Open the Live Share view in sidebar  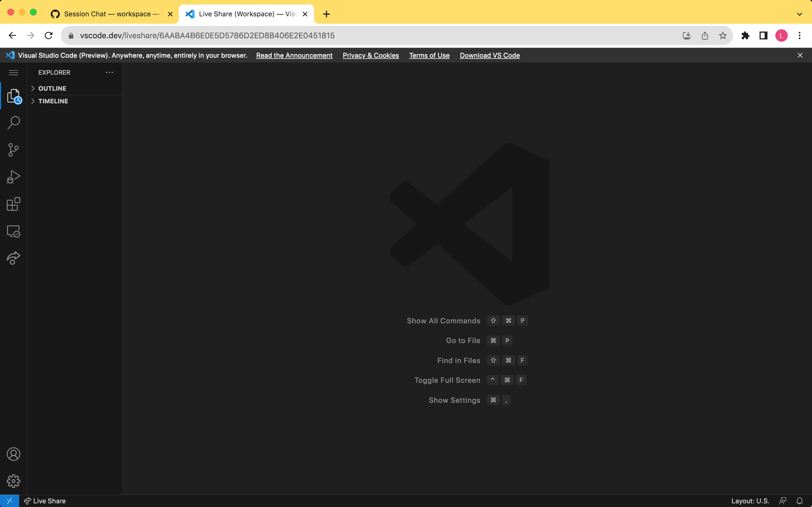14,258
